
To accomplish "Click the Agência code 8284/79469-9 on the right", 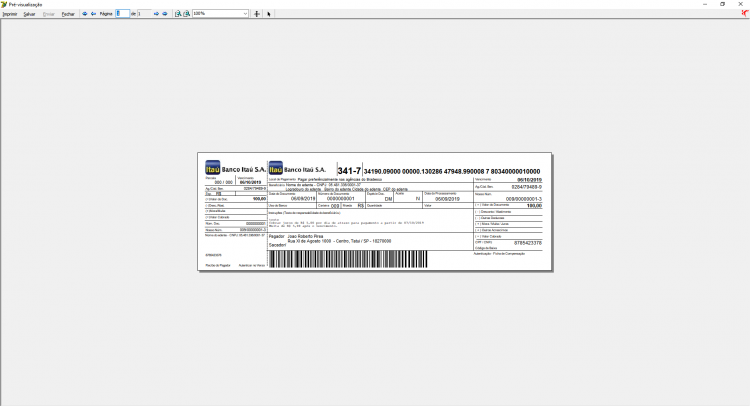I will 527,187.
